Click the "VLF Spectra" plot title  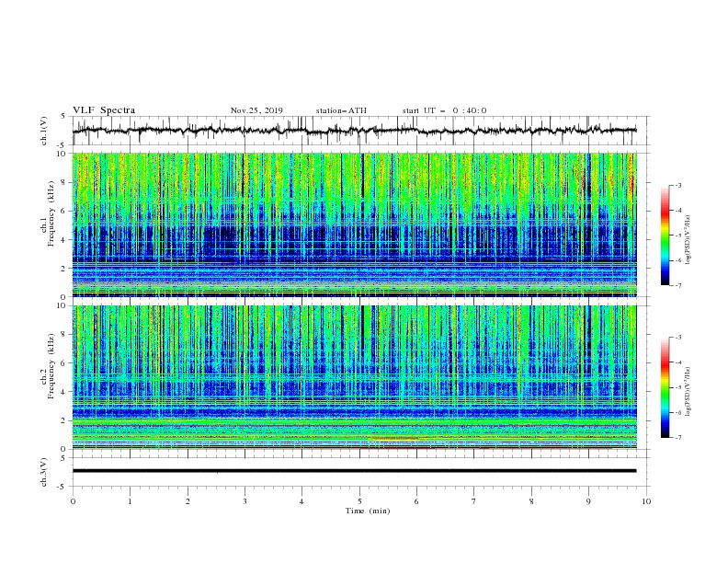(x=104, y=110)
